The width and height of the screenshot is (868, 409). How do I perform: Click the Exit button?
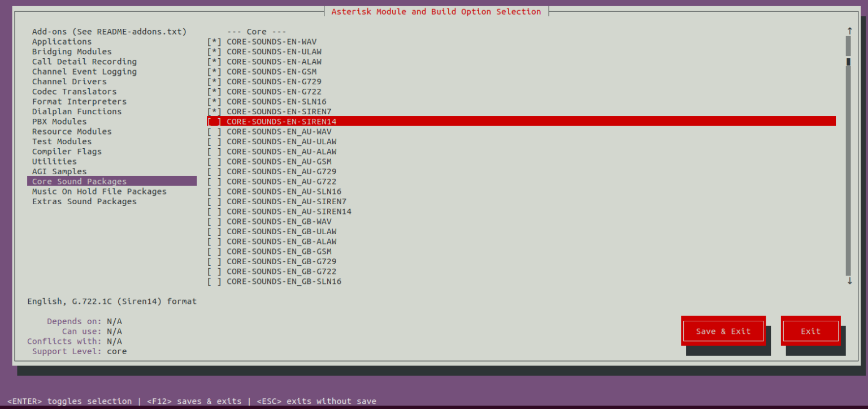pos(810,331)
